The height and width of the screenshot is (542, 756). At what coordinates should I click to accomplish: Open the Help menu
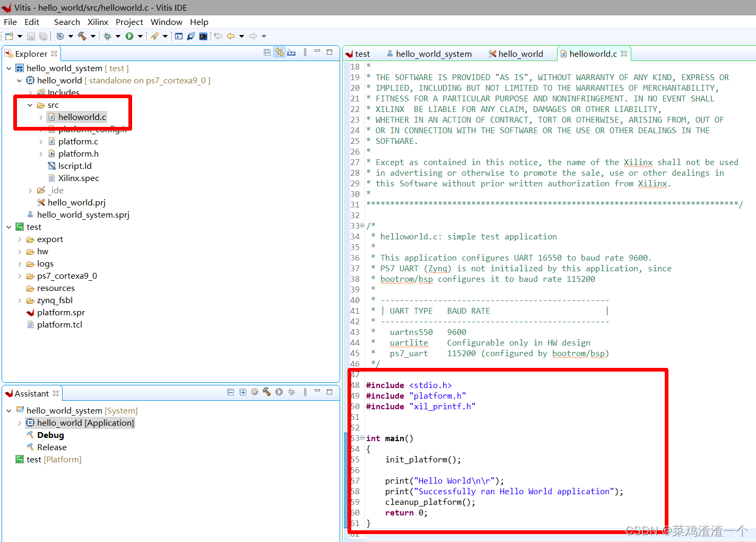pos(199,22)
